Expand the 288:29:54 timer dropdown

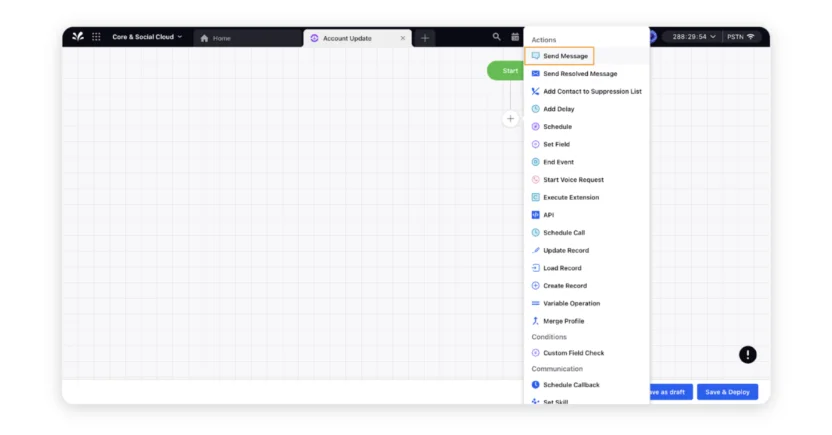[x=693, y=37]
